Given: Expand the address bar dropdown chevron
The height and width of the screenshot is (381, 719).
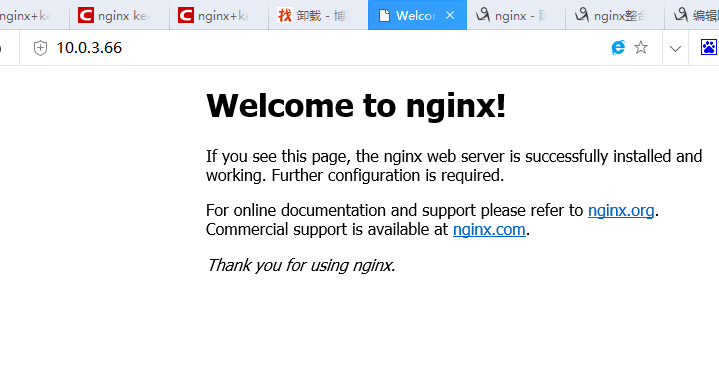Looking at the screenshot, I should tap(675, 48).
